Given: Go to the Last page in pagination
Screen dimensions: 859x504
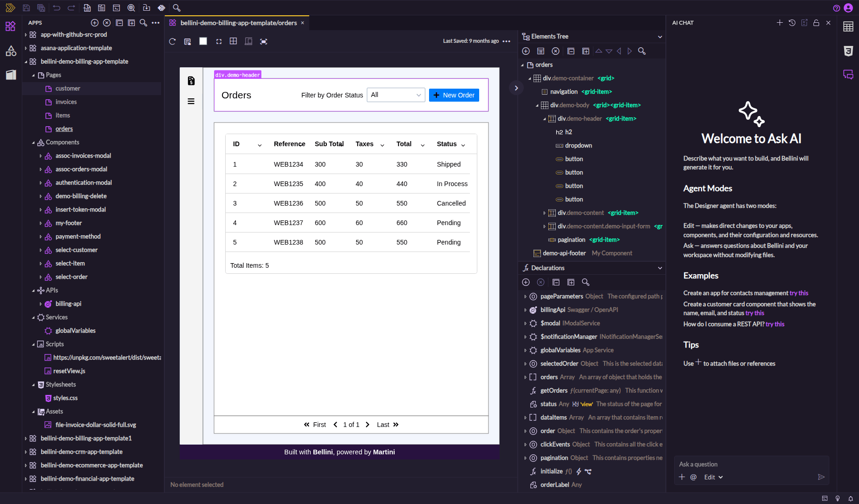Looking at the screenshot, I should pyautogui.click(x=388, y=425).
